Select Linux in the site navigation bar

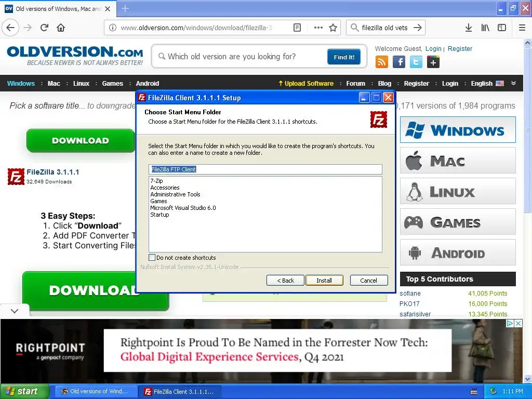click(x=82, y=84)
